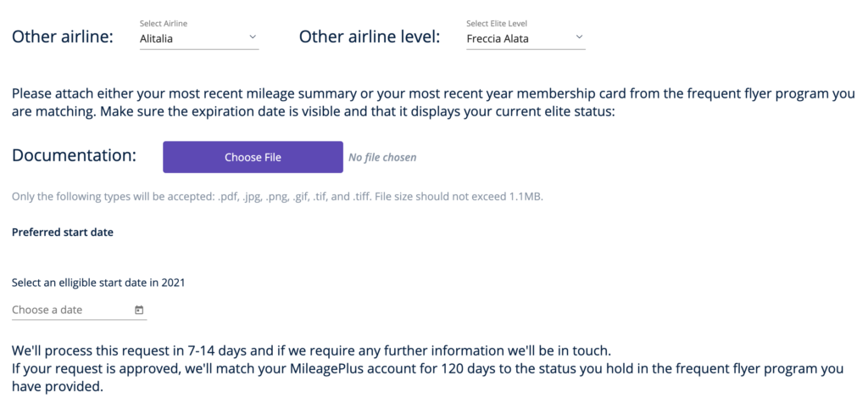Click the '7-14 days' processing notice

pos(311,350)
